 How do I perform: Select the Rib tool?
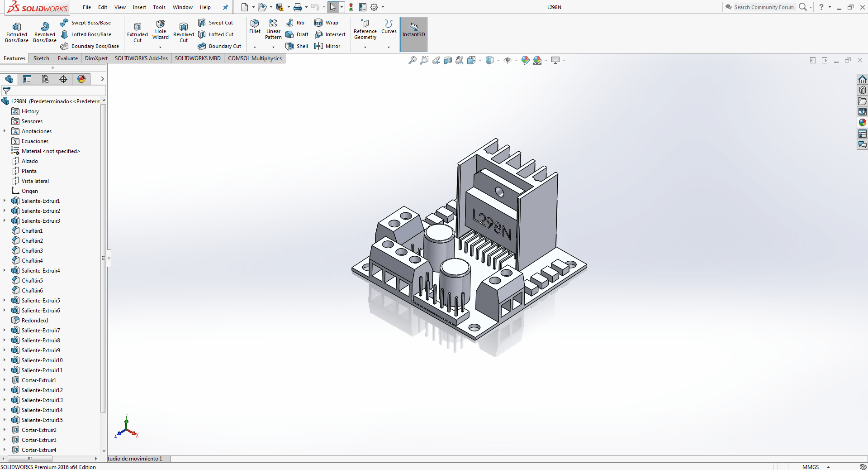(295, 23)
